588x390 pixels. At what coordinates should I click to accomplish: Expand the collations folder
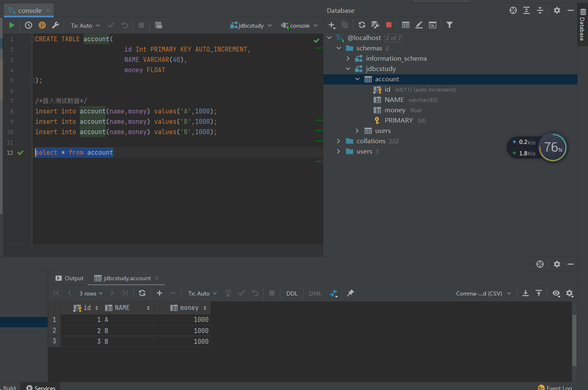339,141
